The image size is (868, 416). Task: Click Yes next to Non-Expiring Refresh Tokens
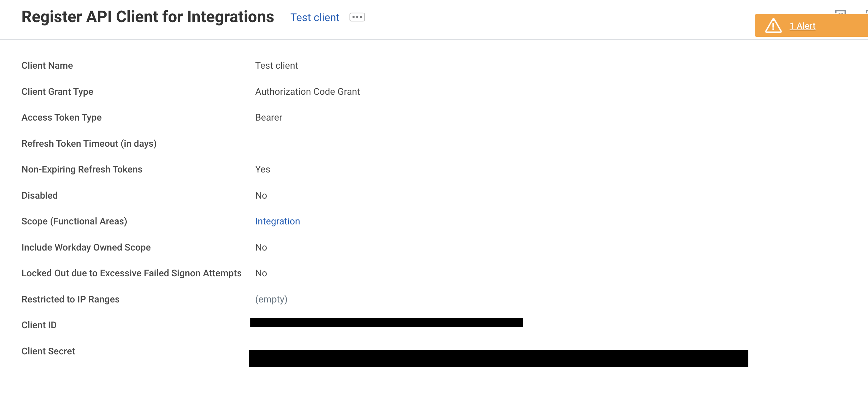(x=262, y=169)
